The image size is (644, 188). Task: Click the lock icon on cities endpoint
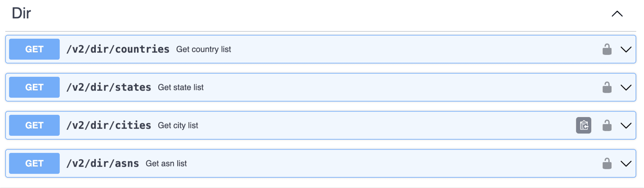coord(607,125)
